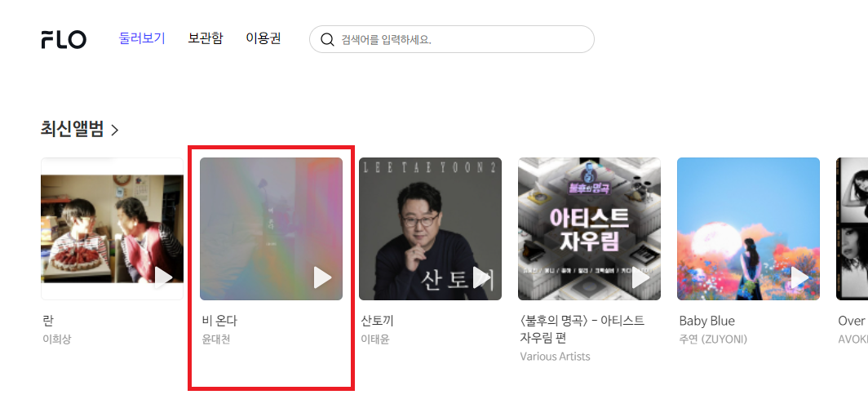Play the Baby Blue album
This screenshot has width=868, height=408.
tap(799, 277)
